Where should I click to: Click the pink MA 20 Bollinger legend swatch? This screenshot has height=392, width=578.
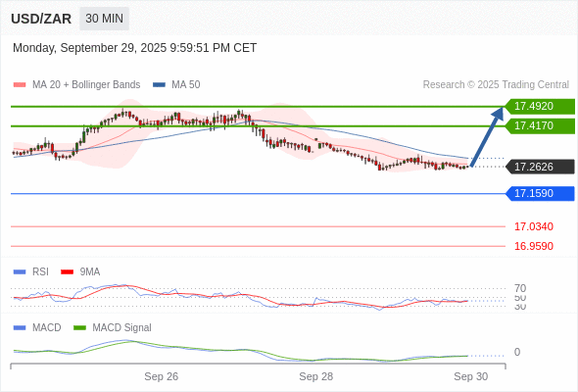[20, 85]
